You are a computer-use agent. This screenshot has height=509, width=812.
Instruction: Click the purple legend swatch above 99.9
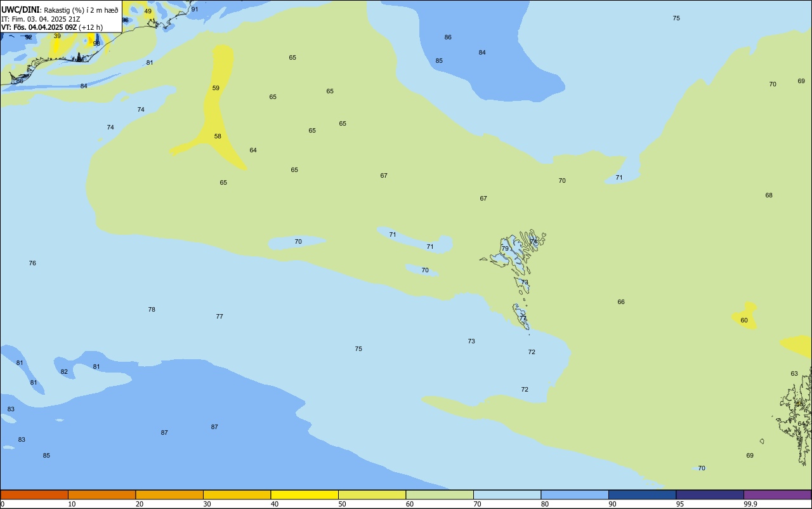(778, 494)
